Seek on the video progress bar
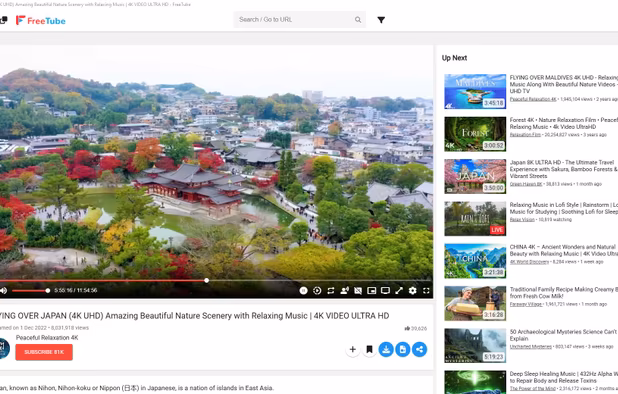This screenshot has height=394, width=618. tap(216, 281)
